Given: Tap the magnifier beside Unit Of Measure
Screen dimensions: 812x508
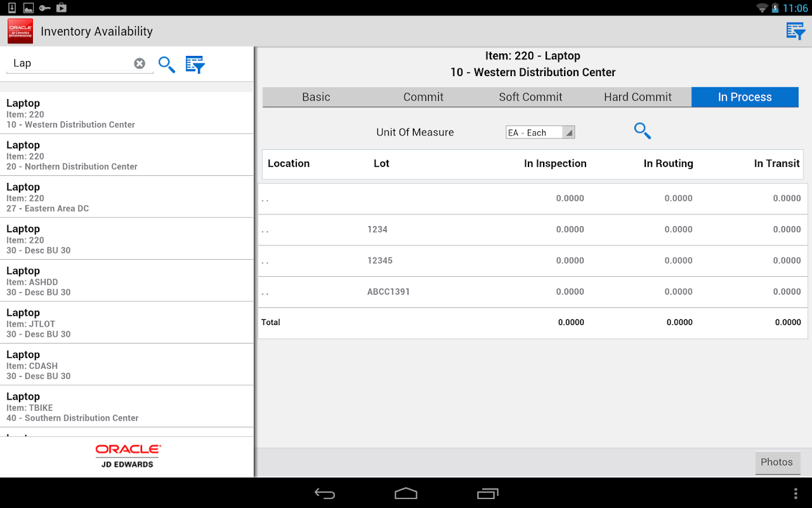Looking at the screenshot, I should (x=643, y=131).
